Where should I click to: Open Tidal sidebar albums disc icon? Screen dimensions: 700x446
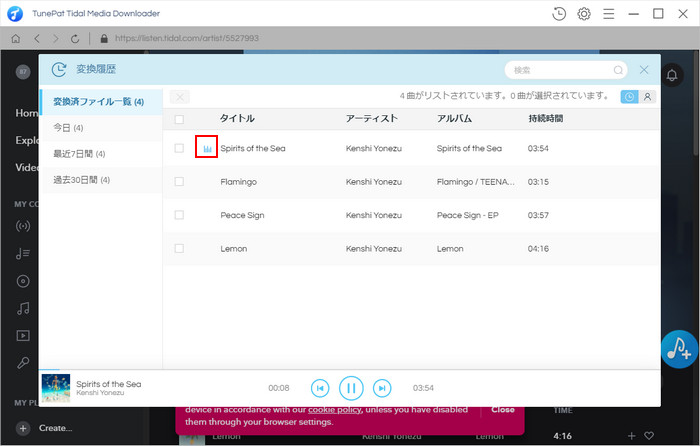point(23,281)
